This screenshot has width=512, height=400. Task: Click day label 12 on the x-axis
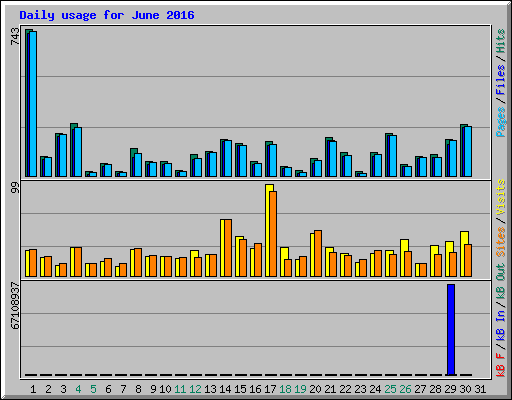(x=195, y=389)
